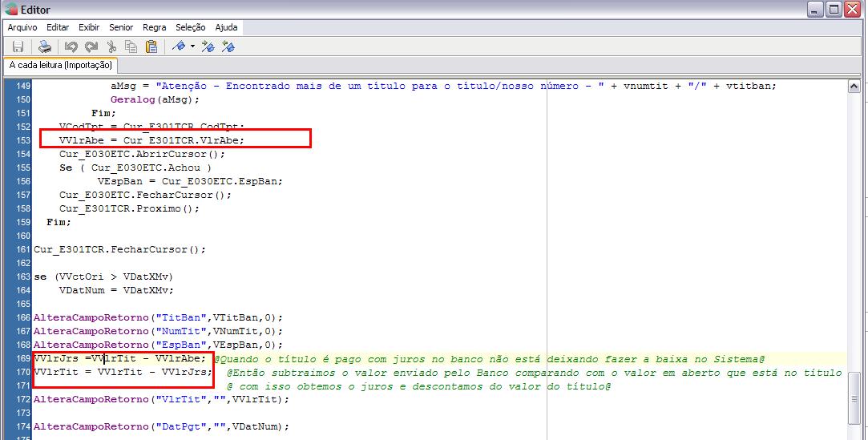Cut selection with the scissors icon
This screenshot has height=440, width=868.
point(112,46)
